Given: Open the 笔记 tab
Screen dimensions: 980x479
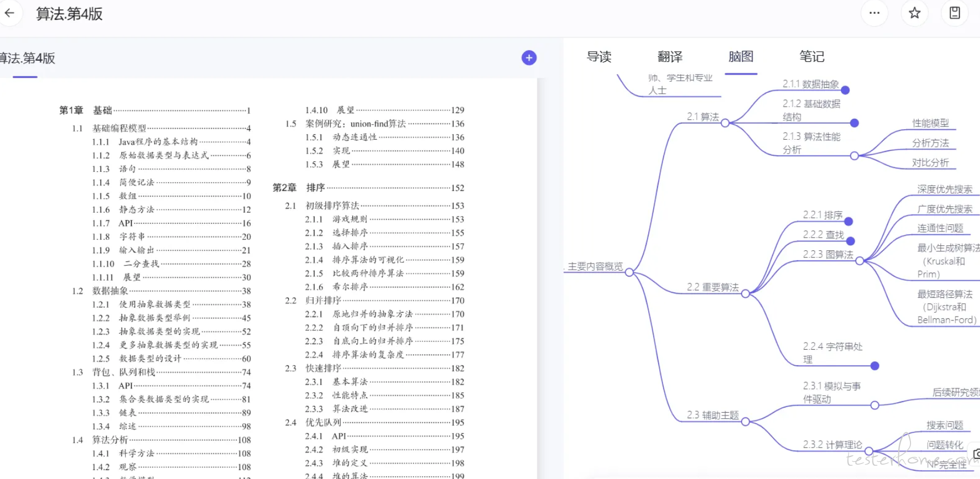Looking at the screenshot, I should (812, 56).
